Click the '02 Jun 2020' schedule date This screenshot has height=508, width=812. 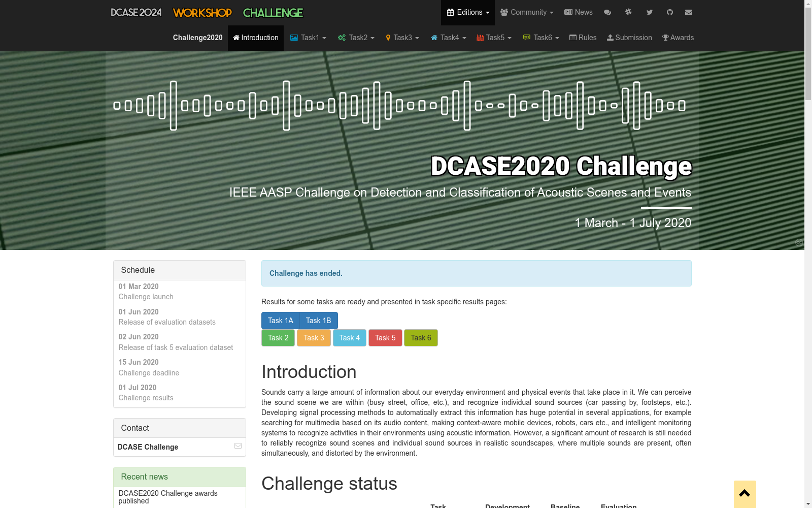point(139,337)
